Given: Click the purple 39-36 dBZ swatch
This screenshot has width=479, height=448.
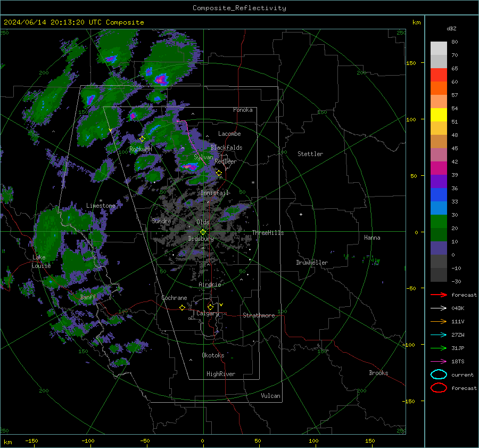Looking at the screenshot, I should coord(439,181).
